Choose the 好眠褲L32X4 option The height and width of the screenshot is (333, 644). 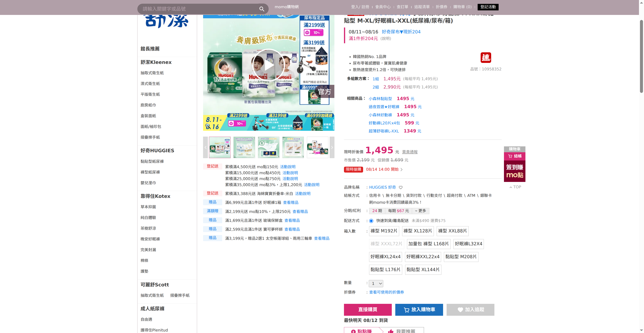[x=469, y=244]
